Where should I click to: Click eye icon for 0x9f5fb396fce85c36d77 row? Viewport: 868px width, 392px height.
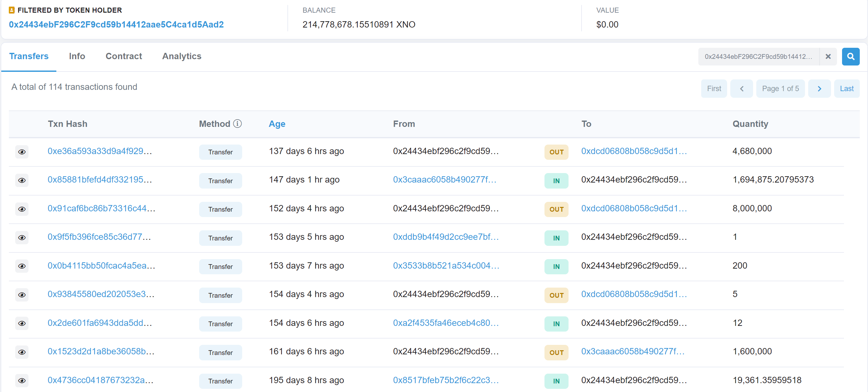[22, 238]
